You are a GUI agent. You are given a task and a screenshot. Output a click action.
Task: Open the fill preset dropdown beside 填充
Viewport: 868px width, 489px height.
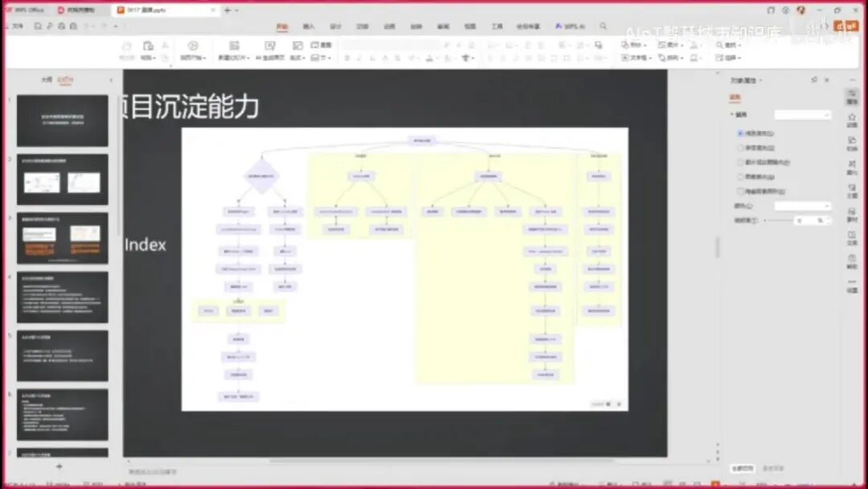pos(802,115)
